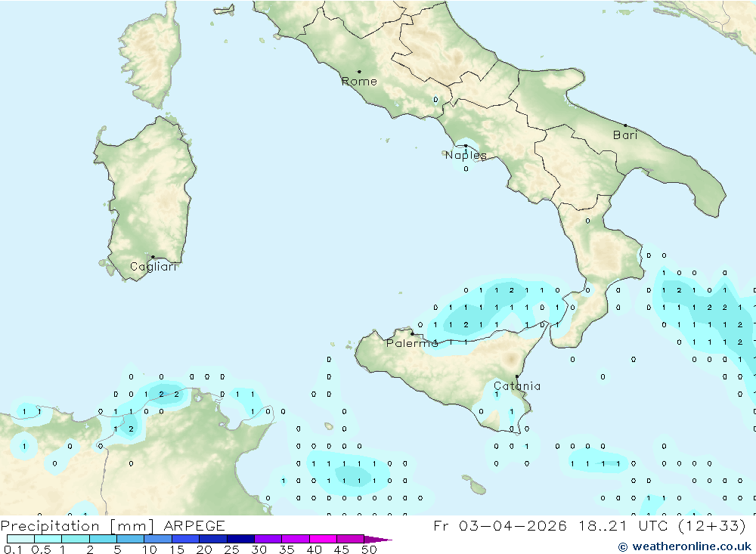Click the Precipitation [mm] title text
756x554 pixels.
point(77,525)
